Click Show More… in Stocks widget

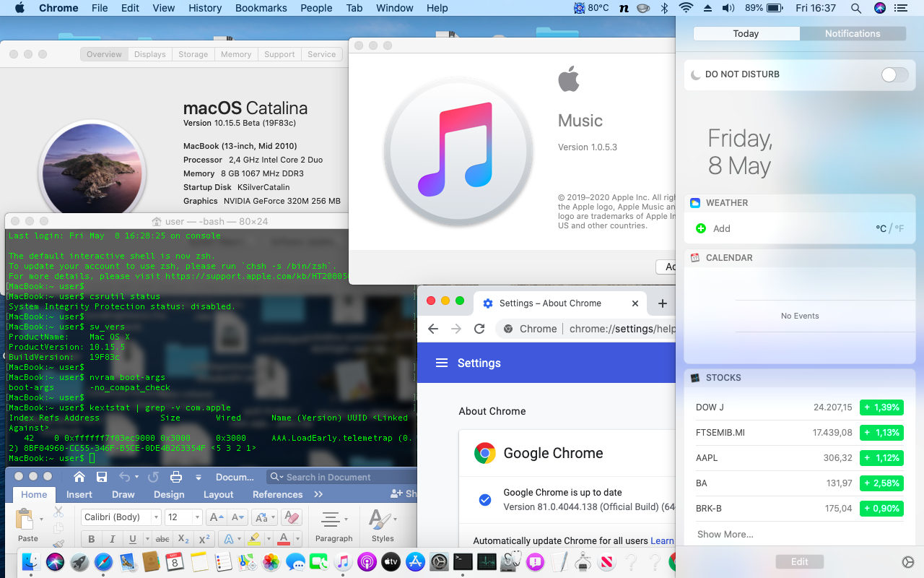(725, 534)
